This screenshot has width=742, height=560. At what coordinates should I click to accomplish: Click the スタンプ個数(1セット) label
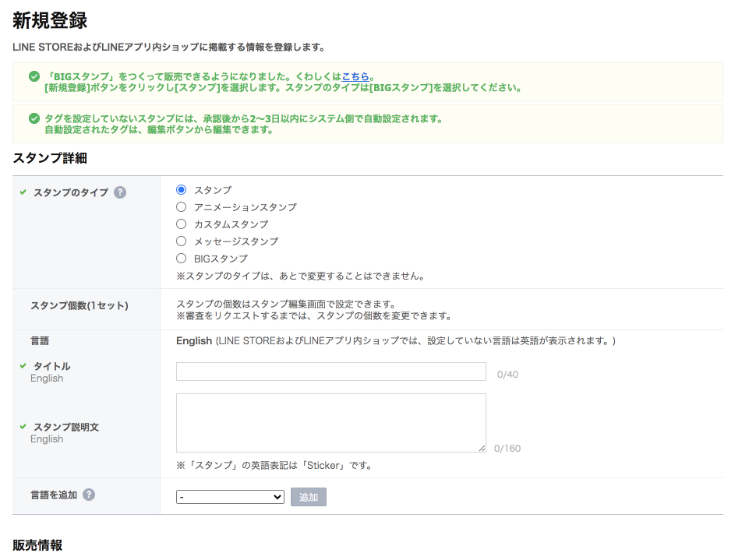(x=79, y=305)
